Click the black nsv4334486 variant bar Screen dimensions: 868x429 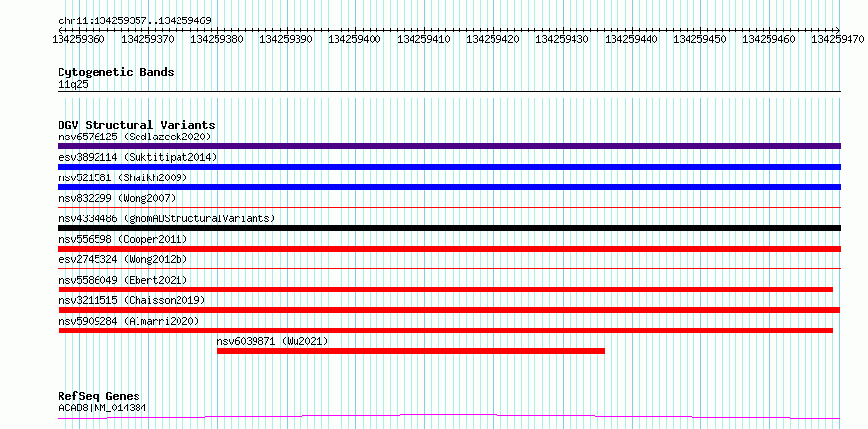pyautogui.click(x=449, y=228)
